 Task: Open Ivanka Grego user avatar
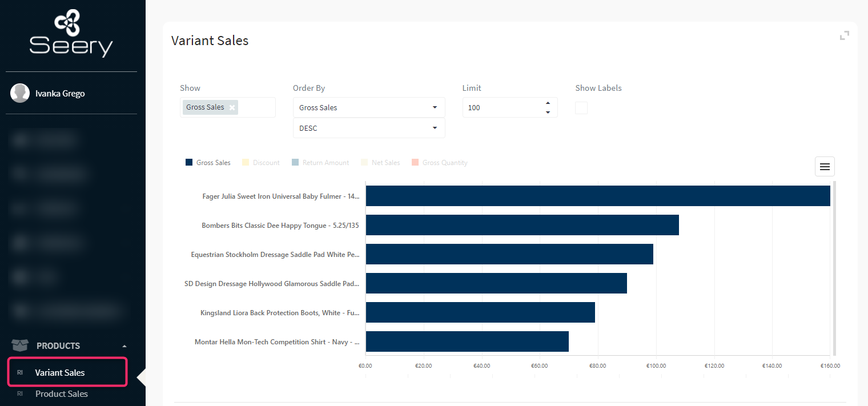coord(20,93)
